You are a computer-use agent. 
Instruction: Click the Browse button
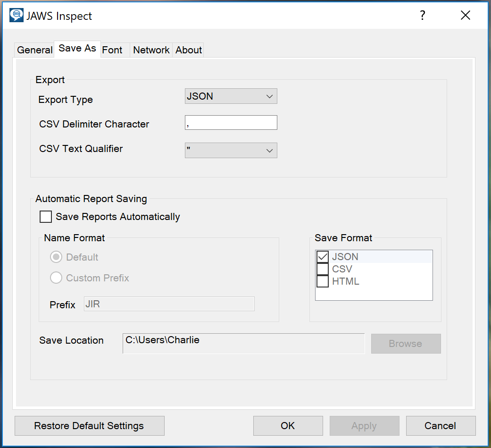406,344
